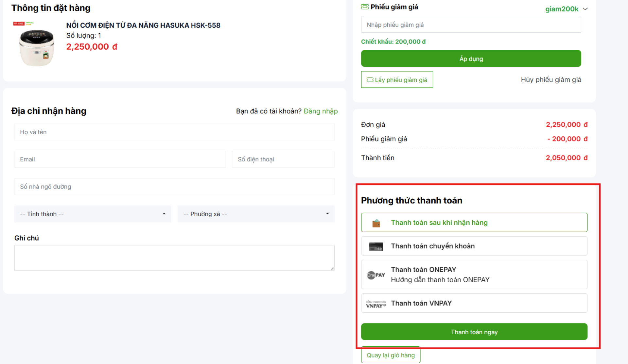The image size is (628, 364).
Task: Choose Thanh toán chuyển khoản payment method
Action: point(474,246)
